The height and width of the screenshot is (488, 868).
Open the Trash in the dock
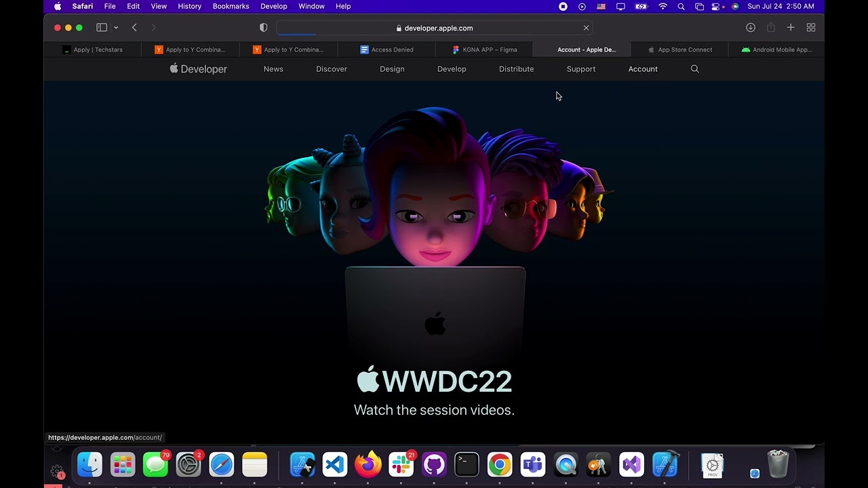778,465
